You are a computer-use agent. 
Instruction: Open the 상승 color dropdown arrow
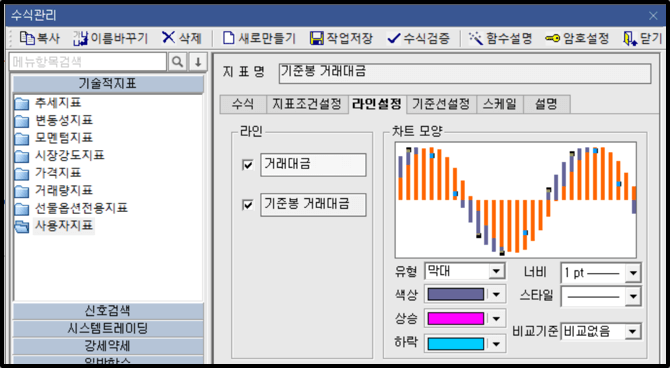coord(496,318)
